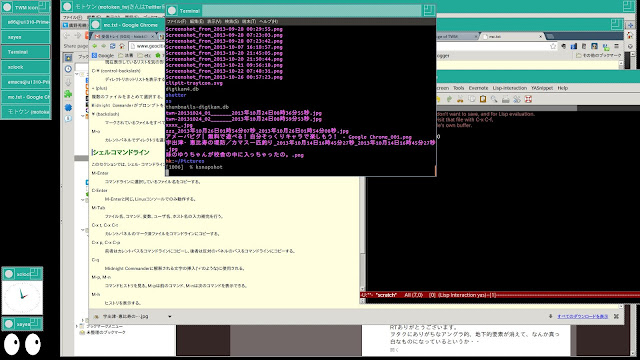The image size is (640, 360).
Task: Click the undo icon in Emacs toolbar
Action: [x=438, y=99]
